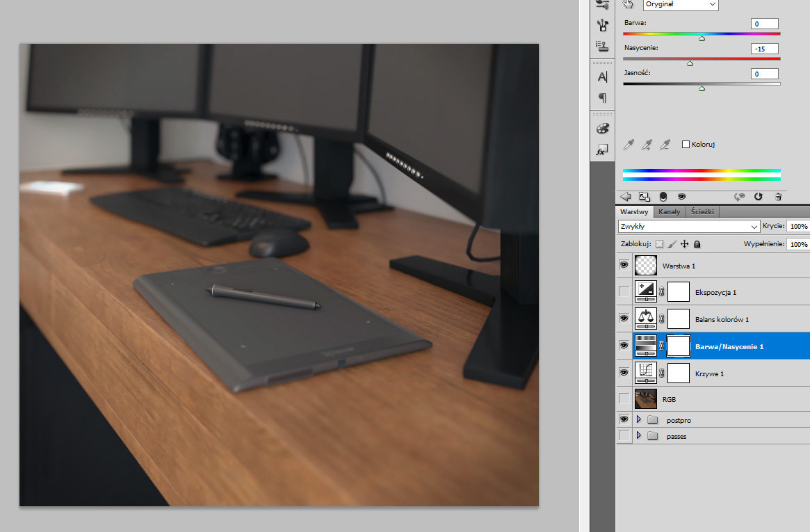Show the RGB layer
The width and height of the screenshot is (810, 532).
(624, 398)
